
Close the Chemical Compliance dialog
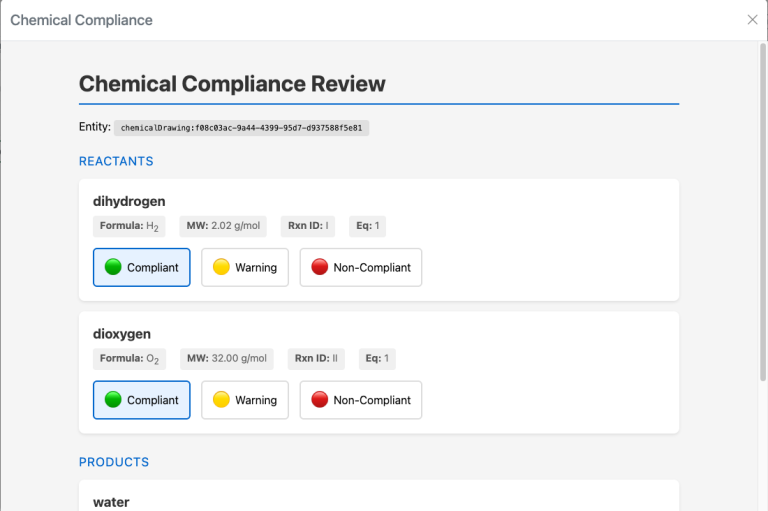pyautogui.click(x=752, y=20)
